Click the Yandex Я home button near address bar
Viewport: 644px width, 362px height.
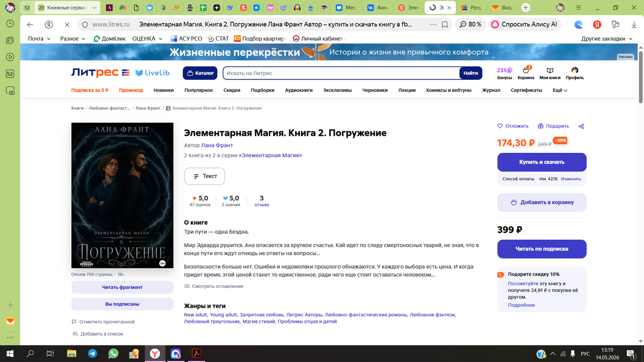pyautogui.click(x=49, y=25)
